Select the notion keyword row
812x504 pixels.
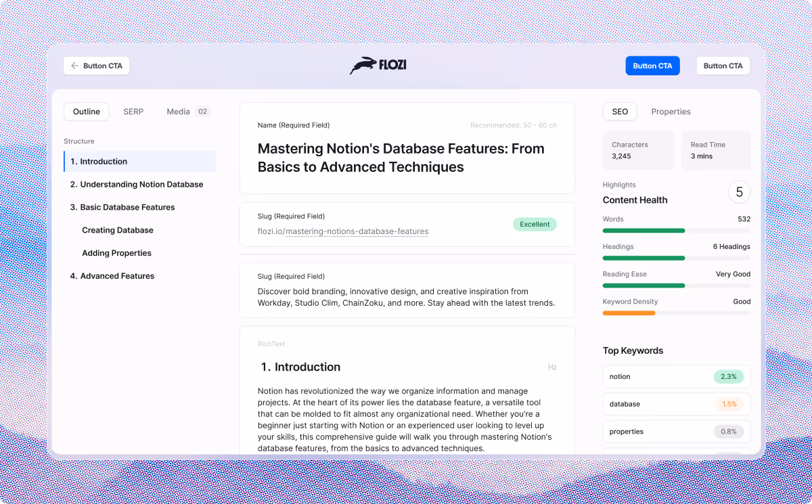tap(677, 377)
